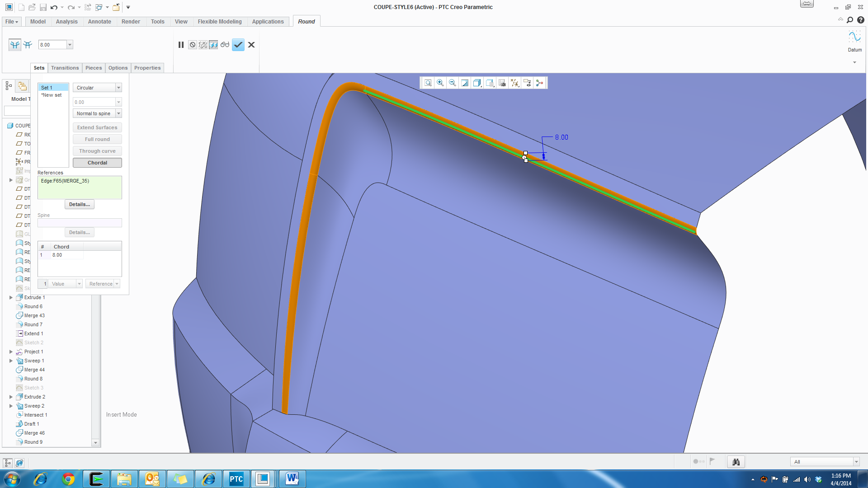Screen dimensions: 868x488
Task: Open the folder browser tab icon
Action: 22,86
